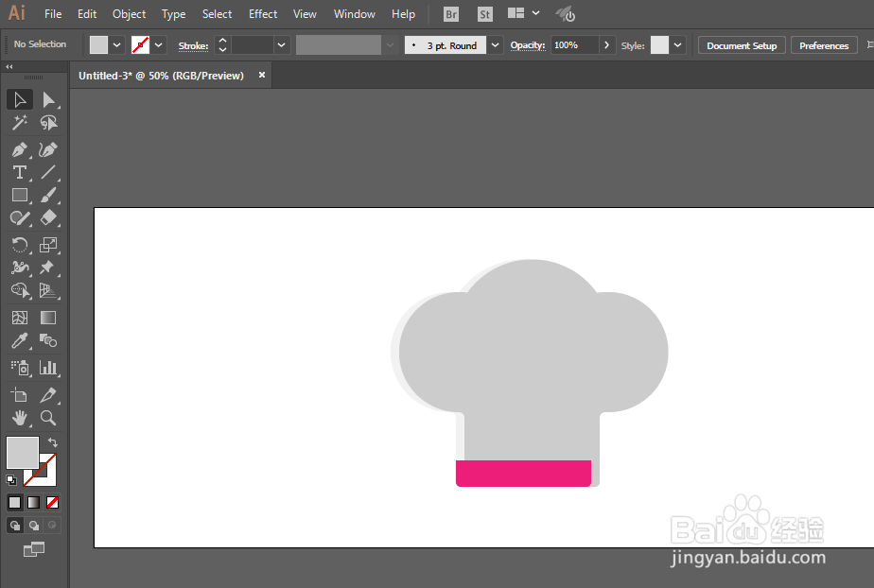Screen dimensions: 874x588
Task: Select the Curvature tool
Action: (48, 149)
